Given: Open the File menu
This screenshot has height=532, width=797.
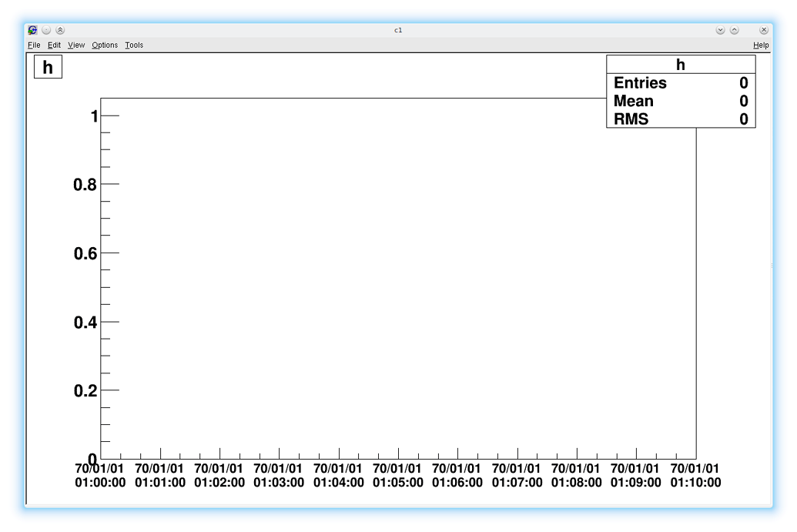Looking at the screenshot, I should [34, 45].
